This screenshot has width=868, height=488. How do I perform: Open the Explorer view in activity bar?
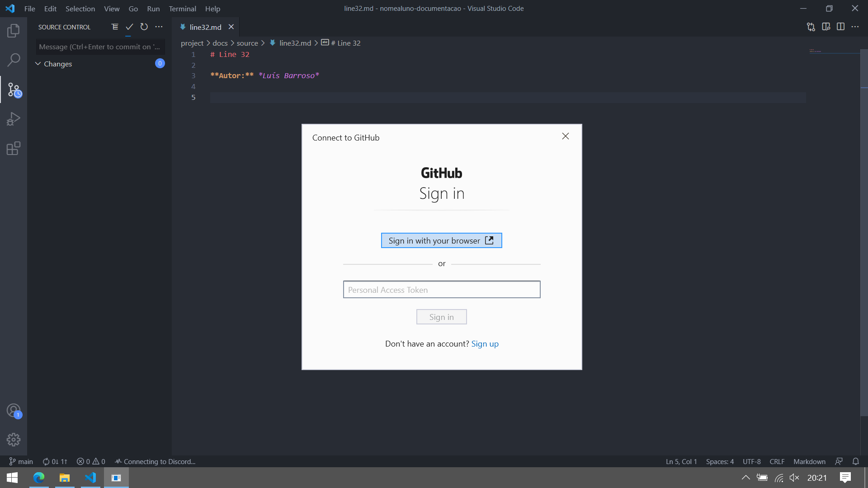click(x=14, y=31)
